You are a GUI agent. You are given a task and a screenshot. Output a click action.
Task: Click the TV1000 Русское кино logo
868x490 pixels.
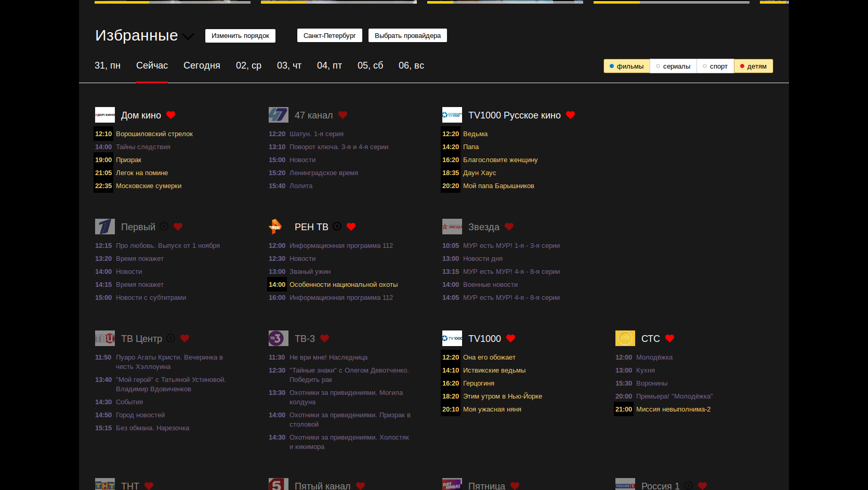coord(452,115)
